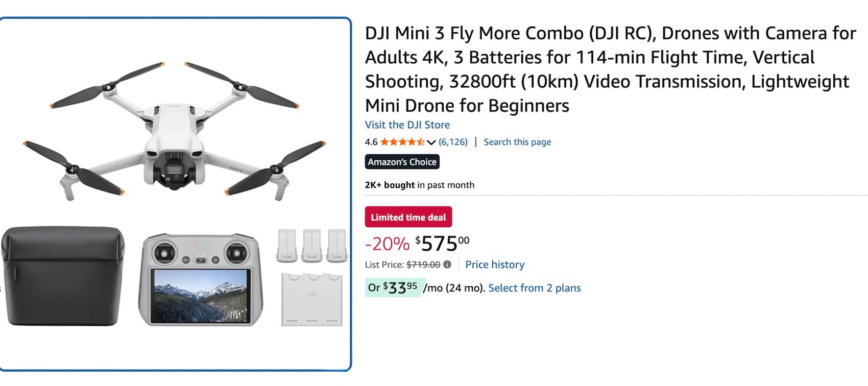Open the 6,126 customer reviews
868x386 pixels.
tap(452, 142)
